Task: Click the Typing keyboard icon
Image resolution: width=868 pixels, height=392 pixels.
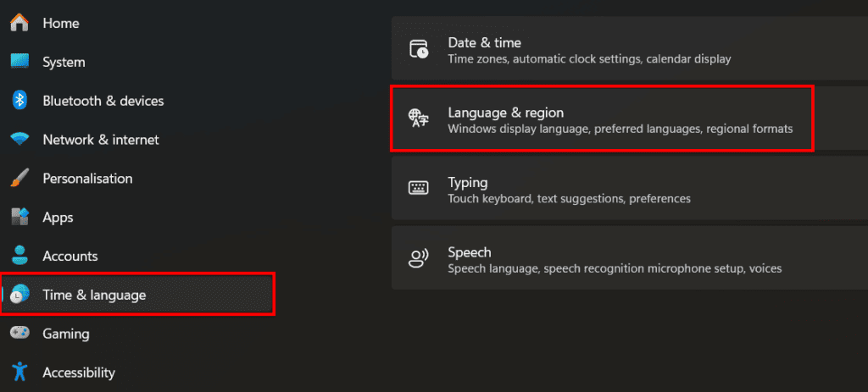Action: coord(419,189)
